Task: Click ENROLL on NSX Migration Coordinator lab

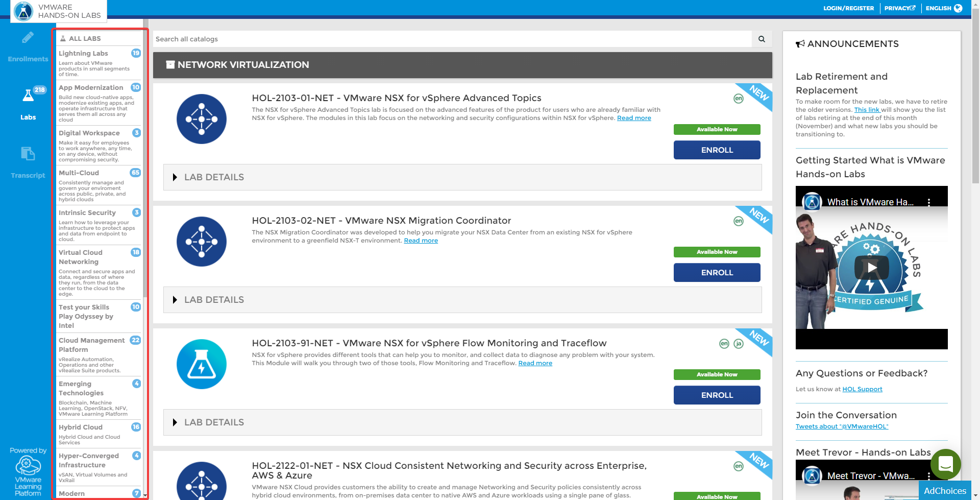Action: [x=717, y=272]
